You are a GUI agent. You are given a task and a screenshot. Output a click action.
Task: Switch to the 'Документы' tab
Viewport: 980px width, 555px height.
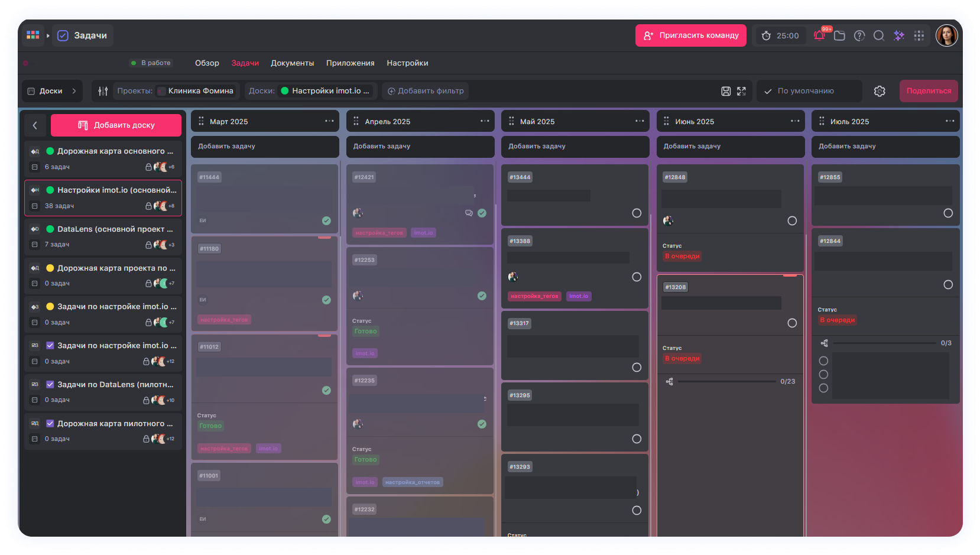tap(292, 63)
